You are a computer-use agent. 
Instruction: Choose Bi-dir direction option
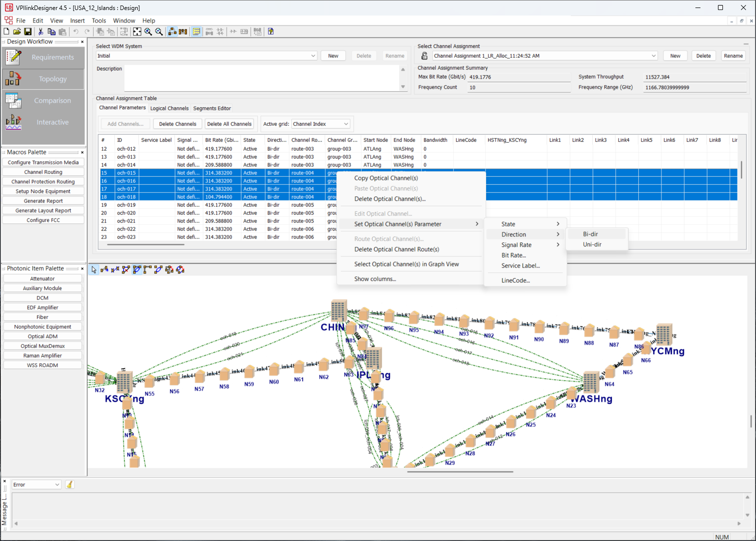tap(596, 234)
